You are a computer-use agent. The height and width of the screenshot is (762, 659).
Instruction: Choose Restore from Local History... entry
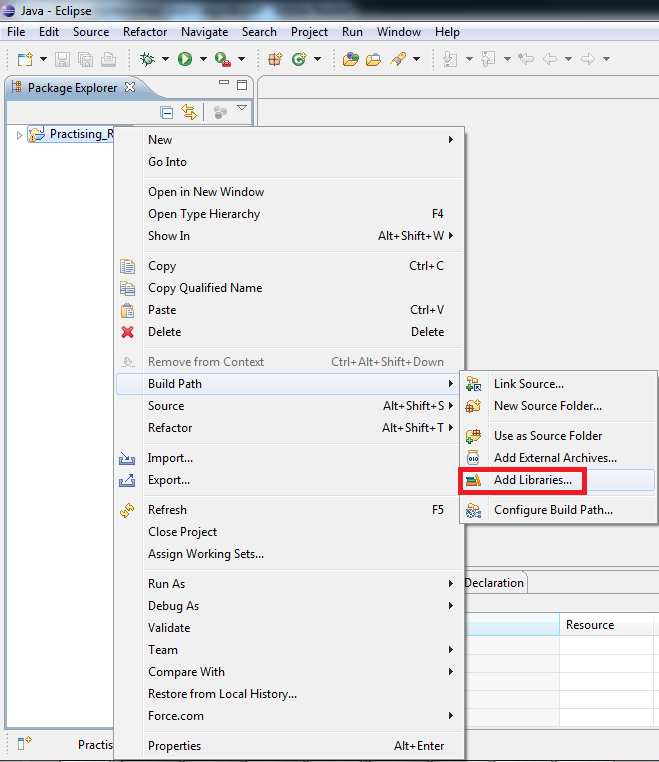pyautogui.click(x=288, y=694)
